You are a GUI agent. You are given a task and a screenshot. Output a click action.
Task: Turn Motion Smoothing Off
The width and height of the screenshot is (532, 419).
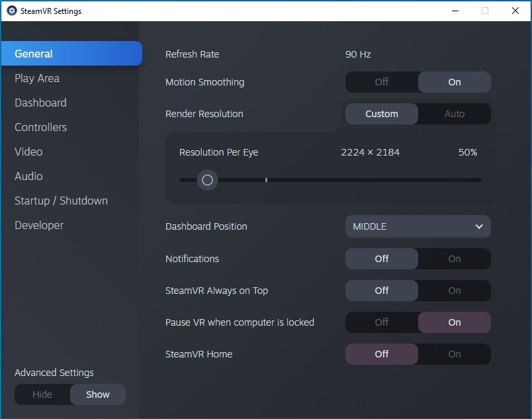click(382, 82)
